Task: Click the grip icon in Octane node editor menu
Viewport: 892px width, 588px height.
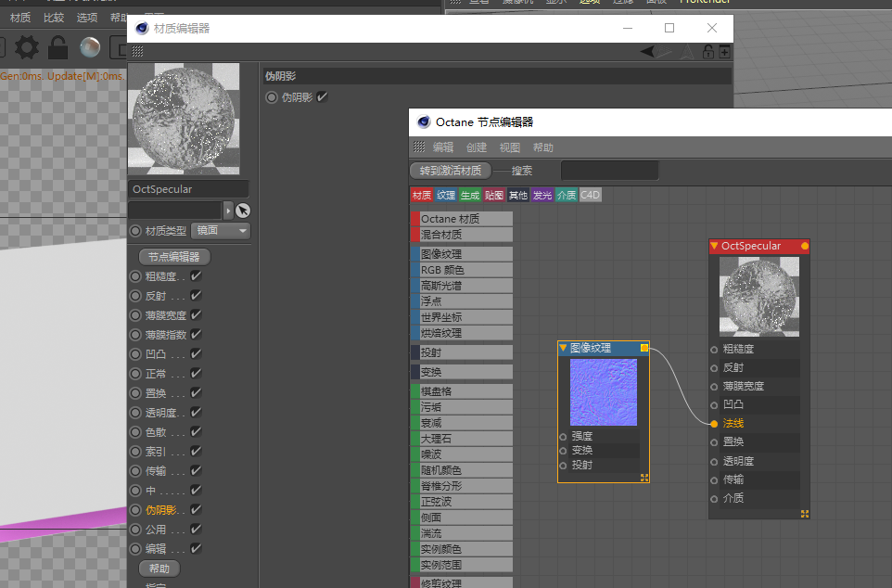Action: point(419,147)
